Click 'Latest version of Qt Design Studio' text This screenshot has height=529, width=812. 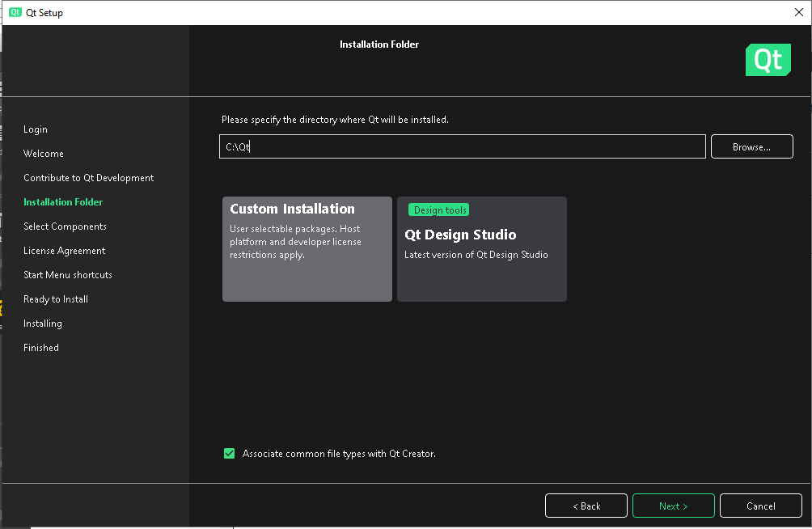click(x=476, y=255)
